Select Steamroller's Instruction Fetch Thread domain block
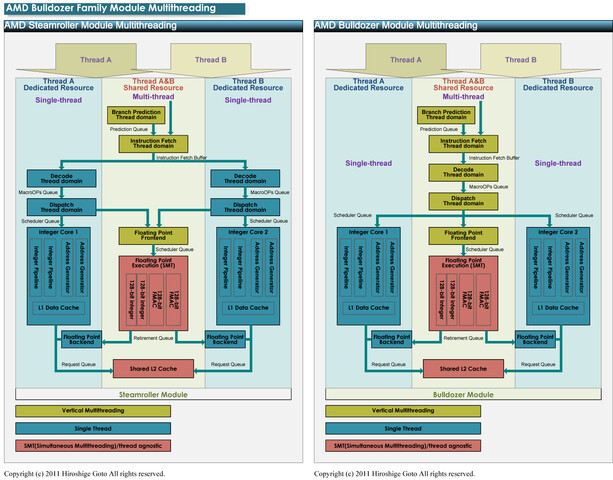This screenshot has height=480, width=613. [153, 143]
